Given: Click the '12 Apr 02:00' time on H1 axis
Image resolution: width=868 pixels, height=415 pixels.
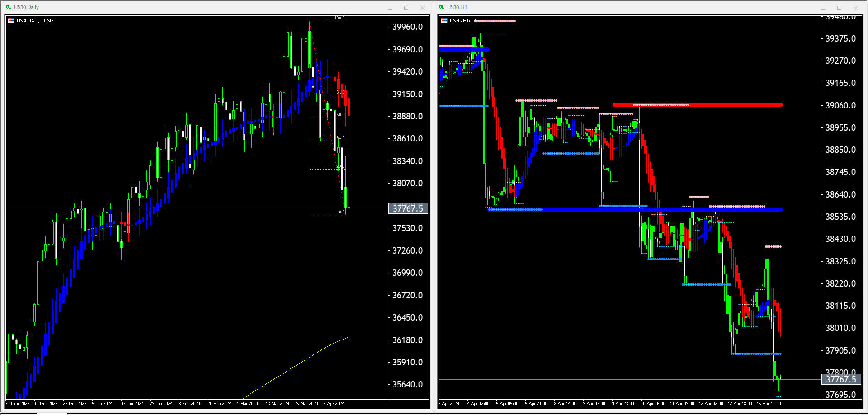Looking at the screenshot, I should click(711, 404).
